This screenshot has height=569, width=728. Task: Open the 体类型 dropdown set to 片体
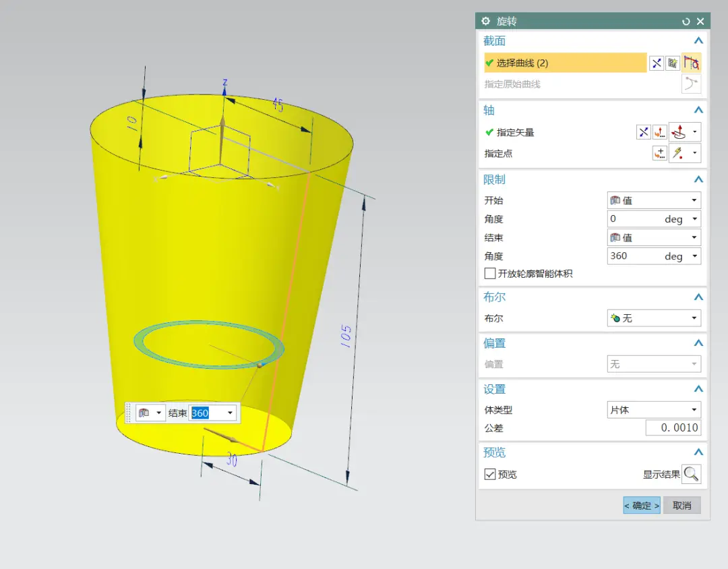tap(654, 410)
